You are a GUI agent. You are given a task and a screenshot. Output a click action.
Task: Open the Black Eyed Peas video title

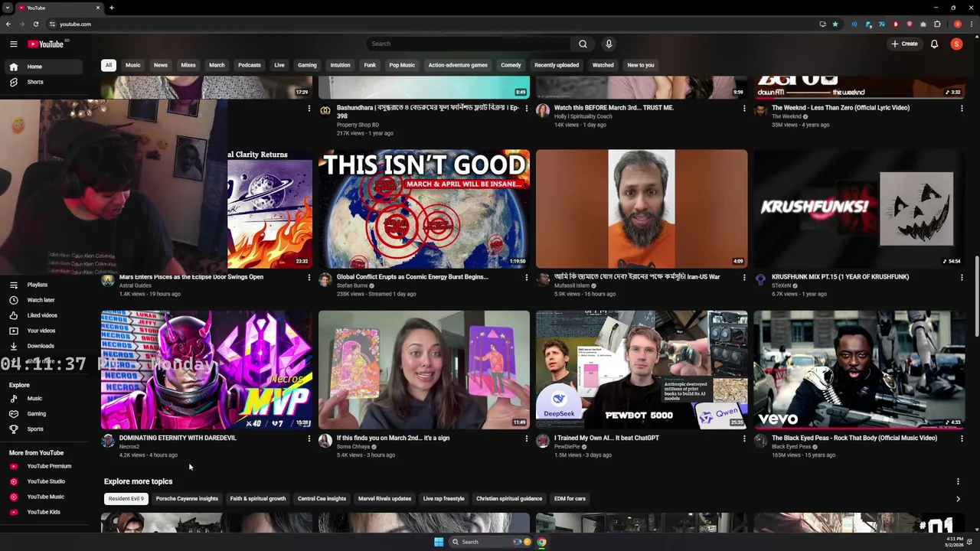pos(854,439)
